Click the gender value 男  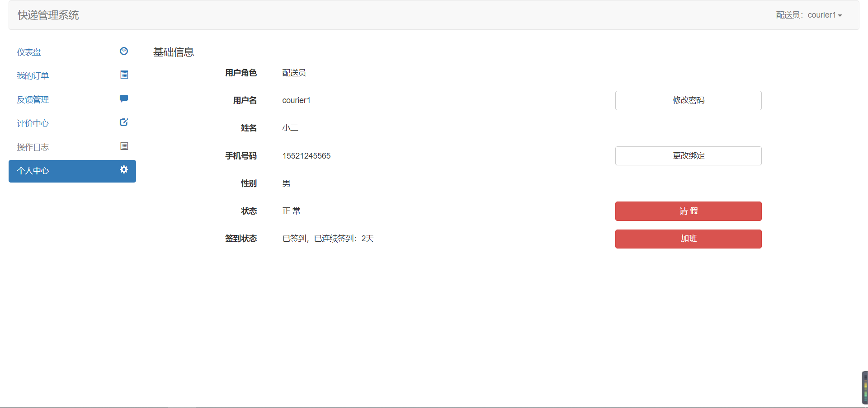286,183
